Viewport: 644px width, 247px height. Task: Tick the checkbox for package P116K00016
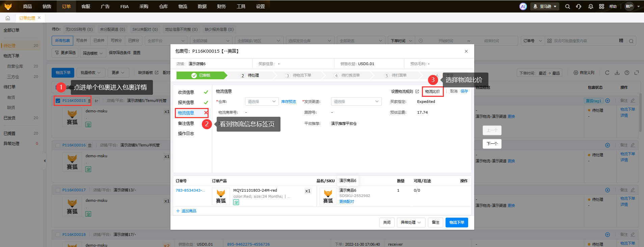58,145
